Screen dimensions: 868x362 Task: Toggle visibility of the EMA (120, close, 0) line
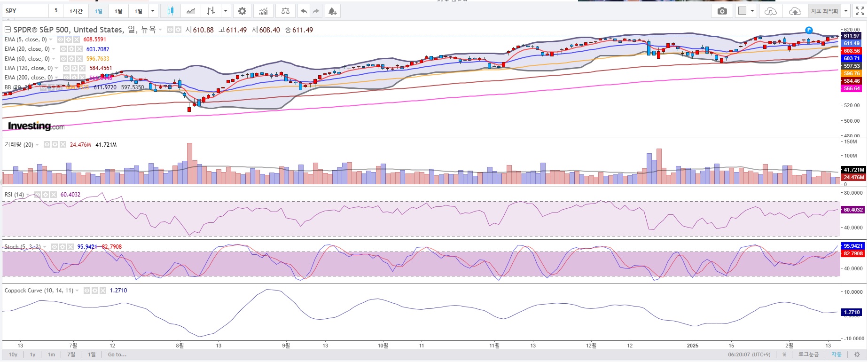click(x=66, y=68)
